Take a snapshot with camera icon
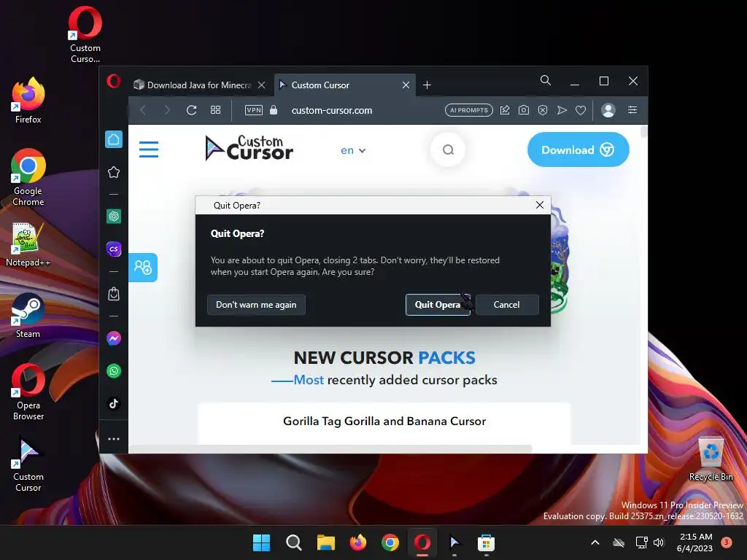 click(x=524, y=111)
